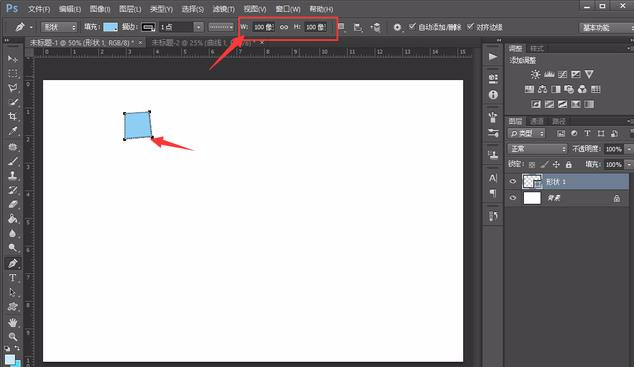Add a Color Balance scales adjustment
Viewport: 634px width, 367px height.
(542, 89)
